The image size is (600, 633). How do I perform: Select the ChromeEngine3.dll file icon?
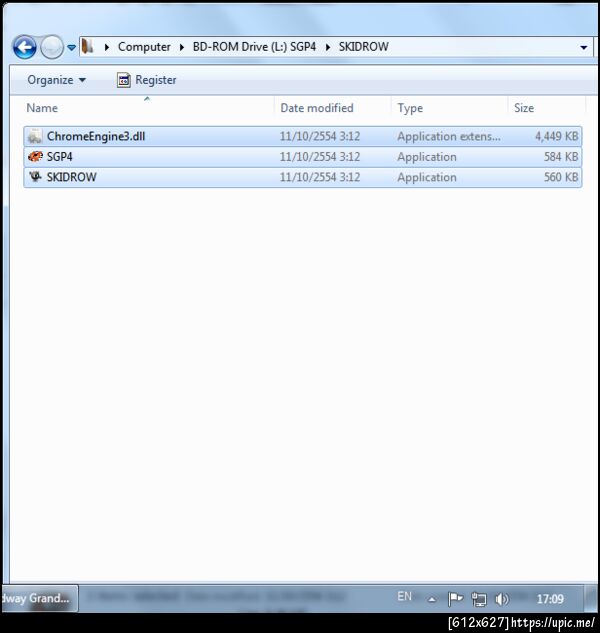point(35,136)
